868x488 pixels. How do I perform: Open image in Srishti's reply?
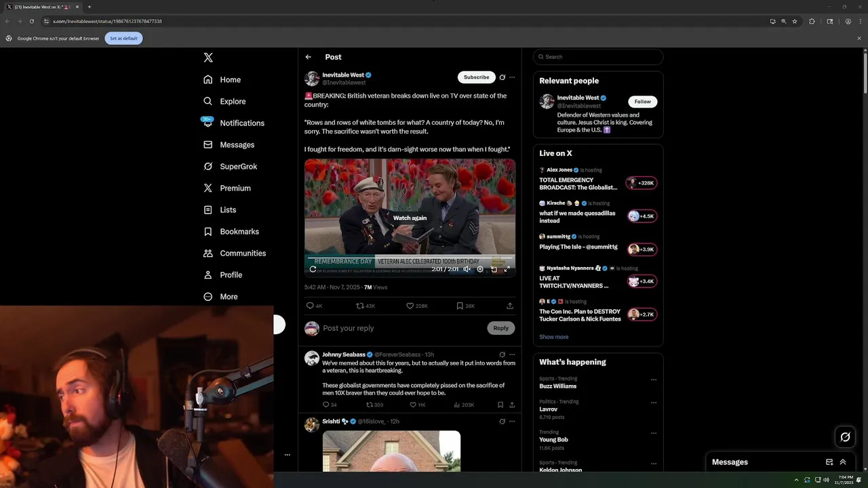point(391,451)
